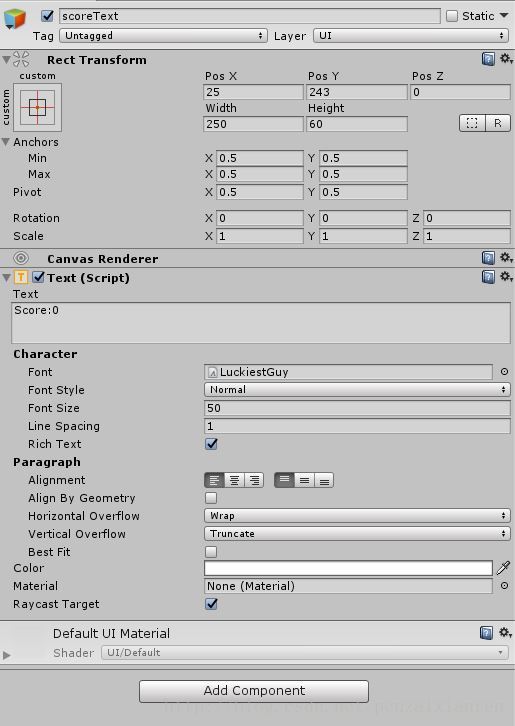Click the Line Spacing field

(357, 426)
